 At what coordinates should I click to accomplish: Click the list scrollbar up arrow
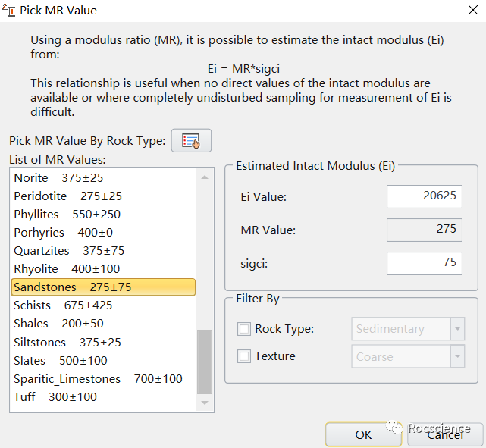(x=205, y=177)
